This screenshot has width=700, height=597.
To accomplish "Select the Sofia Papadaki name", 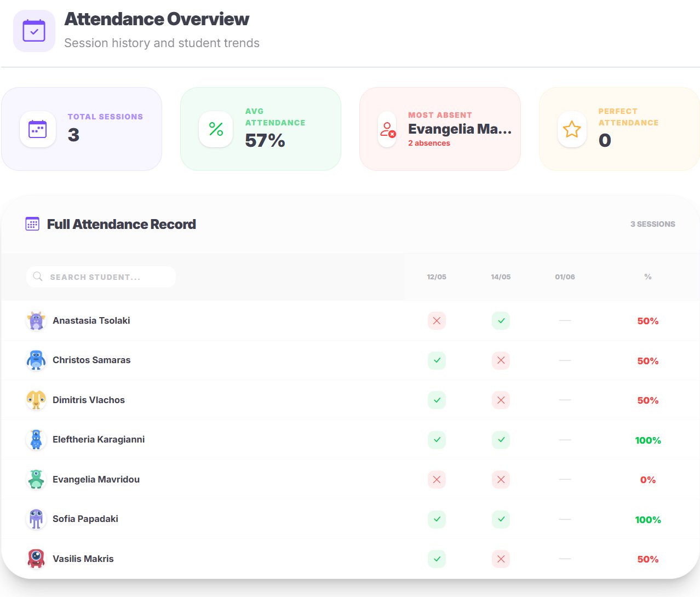I will (x=85, y=519).
